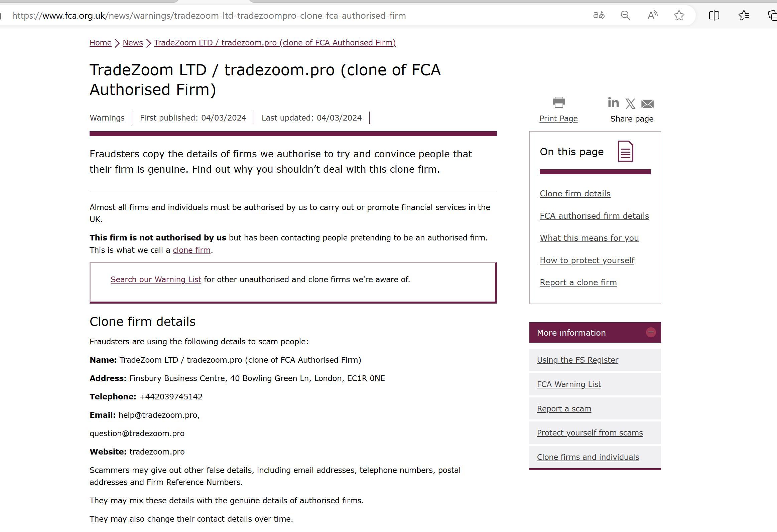Toggle split screen view
Image resolution: width=777 pixels, height=532 pixels.
[x=714, y=15]
